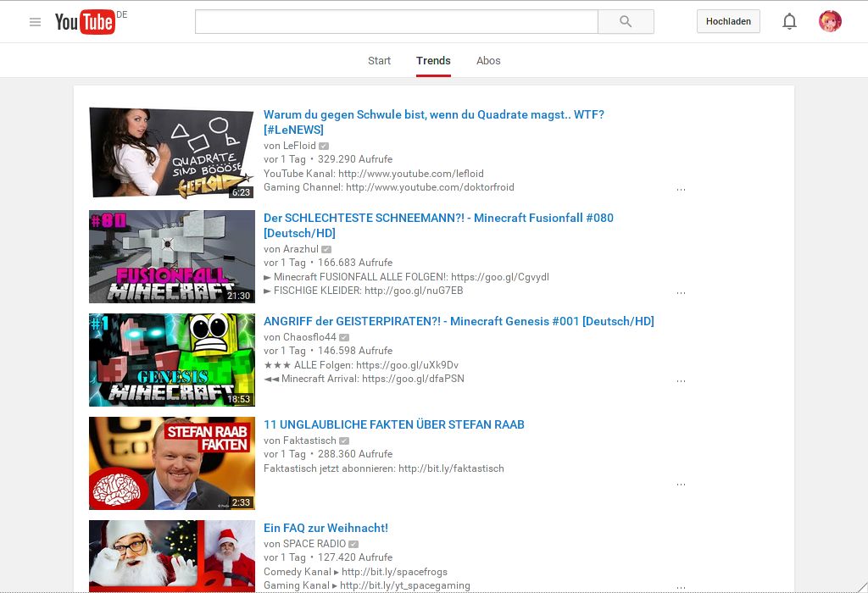Open more options for Fusionfall #080 video
Screen dimensions: 868x593
(x=681, y=292)
